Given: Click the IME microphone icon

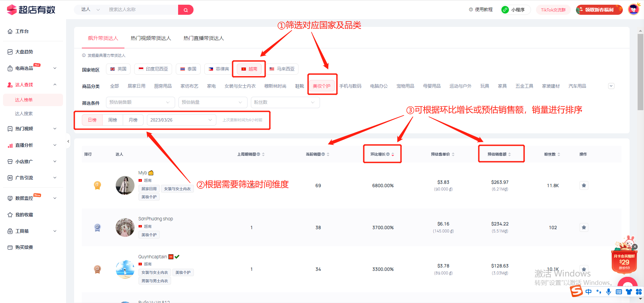Looking at the screenshot, I should click(608, 292).
